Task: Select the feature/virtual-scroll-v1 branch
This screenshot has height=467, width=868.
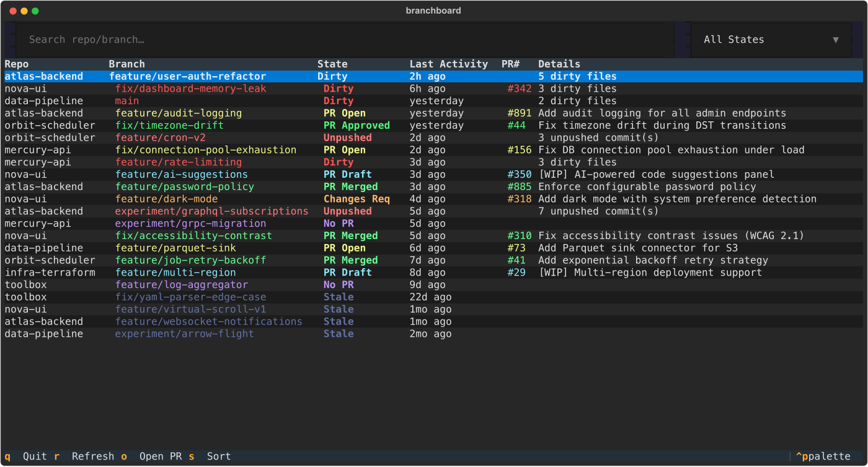Action: pyautogui.click(x=191, y=309)
